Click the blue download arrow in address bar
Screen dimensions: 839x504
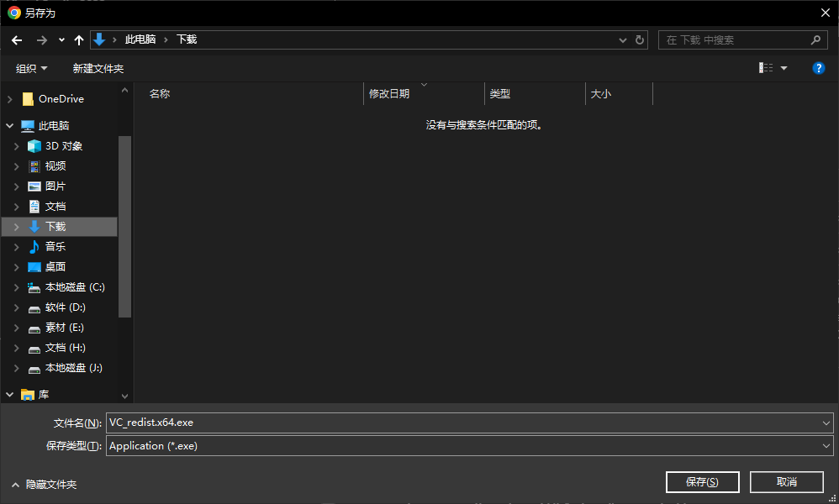[99, 39]
